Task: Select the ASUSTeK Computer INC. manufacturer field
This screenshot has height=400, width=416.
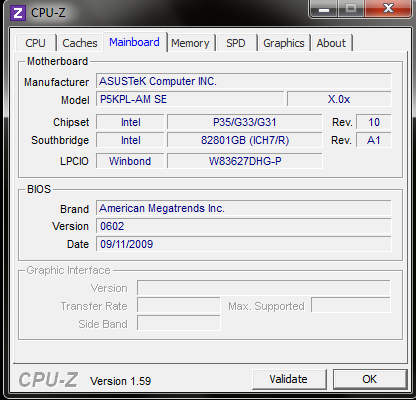Action: click(244, 81)
